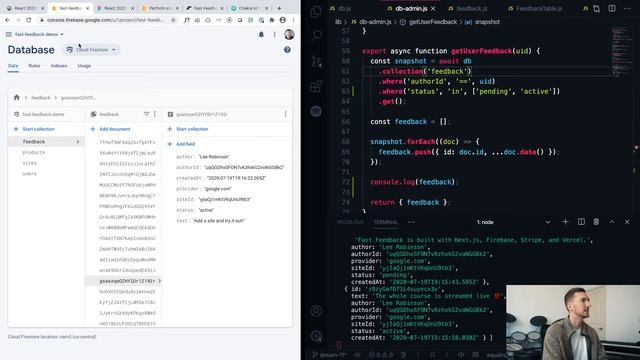Split the VS Code editor
The width and height of the screenshot is (640, 360).
click(x=612, y=8)
